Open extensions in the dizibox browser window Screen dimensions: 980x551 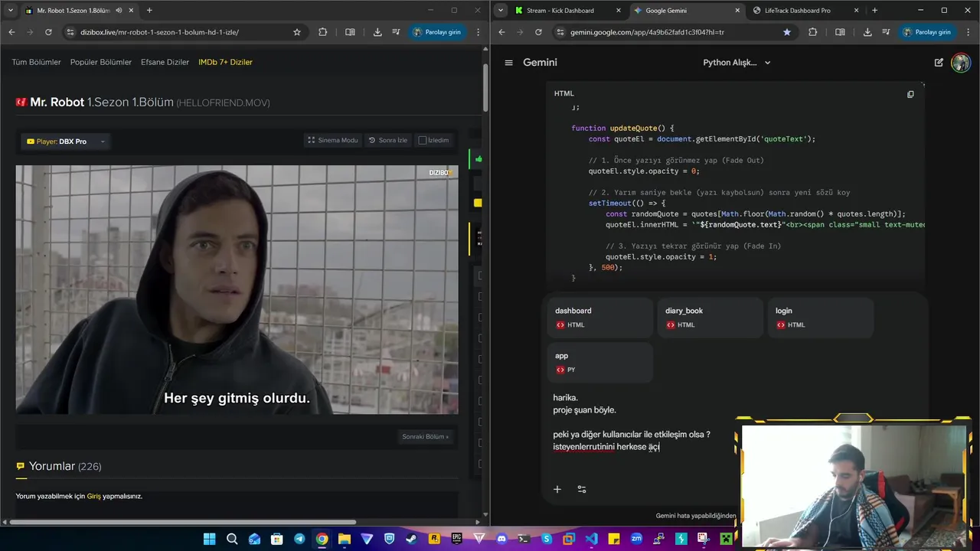[322, 32]
